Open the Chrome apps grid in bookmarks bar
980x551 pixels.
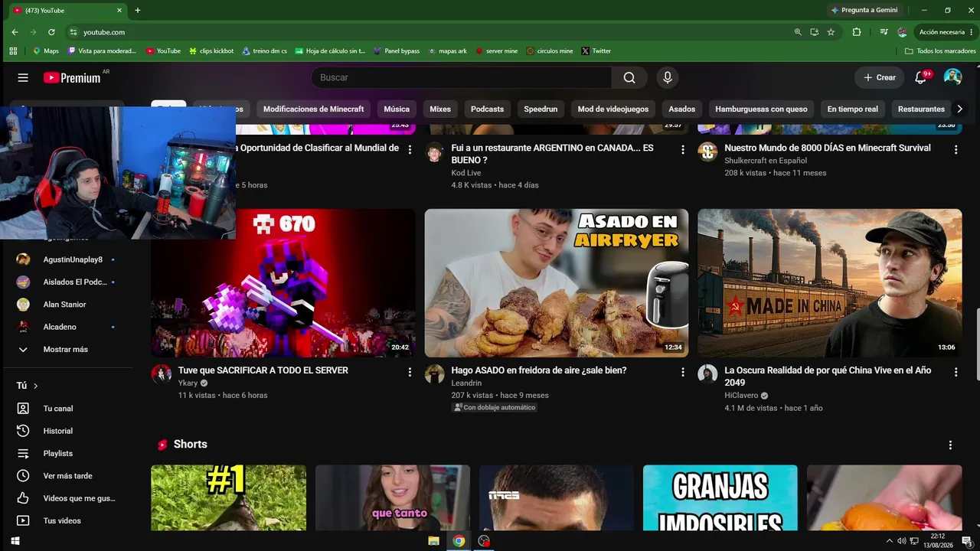[13, 51]
